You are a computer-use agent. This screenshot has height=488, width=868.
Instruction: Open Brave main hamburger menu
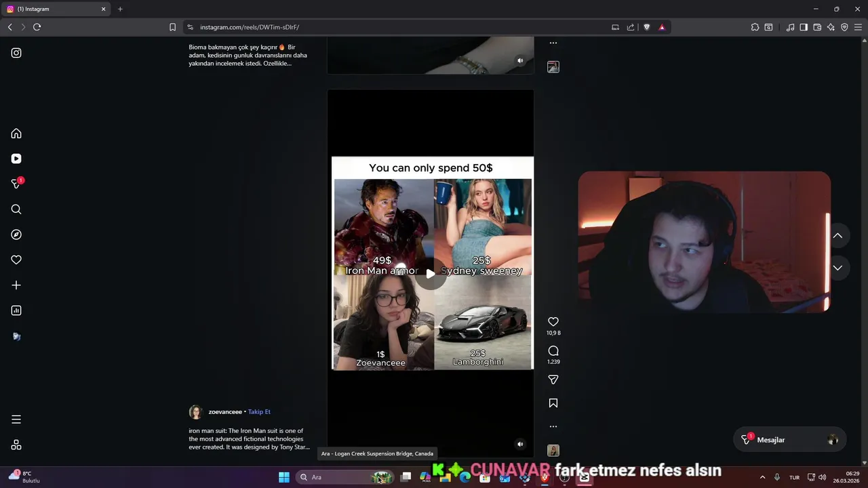(x=858, y=27)
